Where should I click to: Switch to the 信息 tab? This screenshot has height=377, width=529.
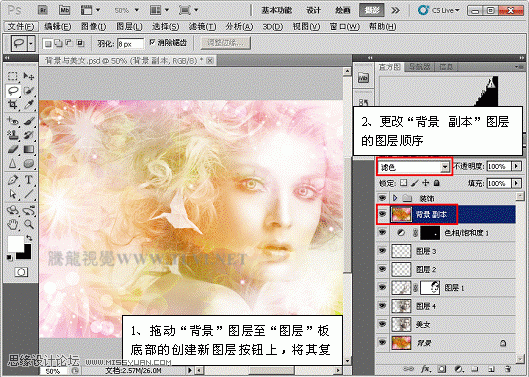coord(446,67)
